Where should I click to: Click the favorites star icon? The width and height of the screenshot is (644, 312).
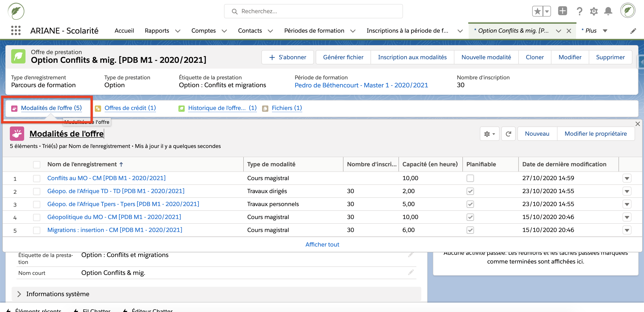tap(538, 11)
